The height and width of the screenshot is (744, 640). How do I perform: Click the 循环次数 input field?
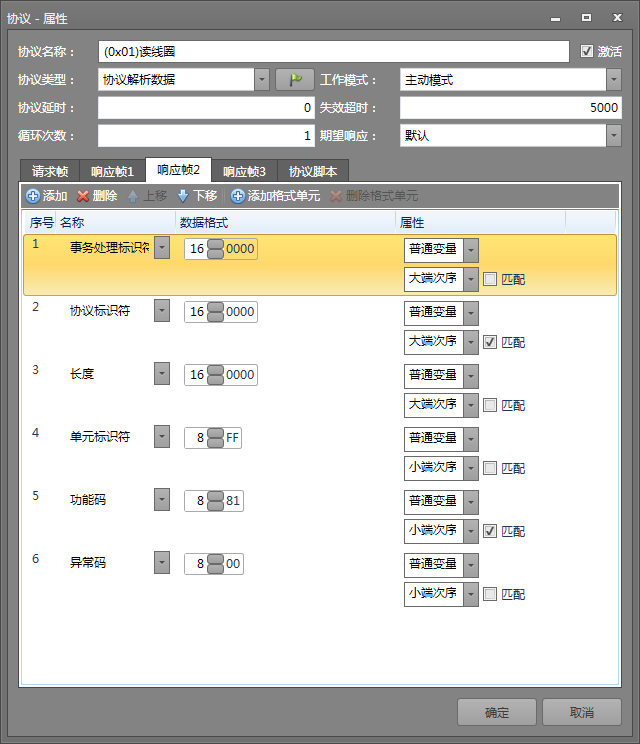(x=206, y=136)
